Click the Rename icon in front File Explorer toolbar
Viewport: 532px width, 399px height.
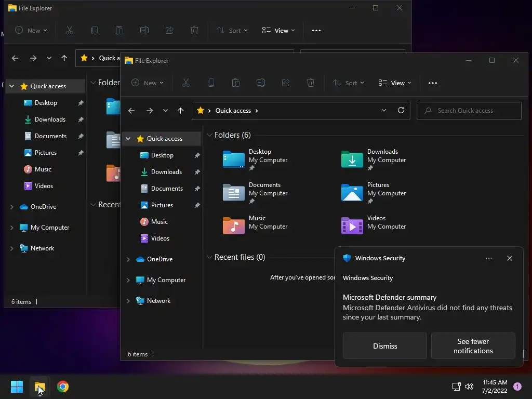coord(261,83)
